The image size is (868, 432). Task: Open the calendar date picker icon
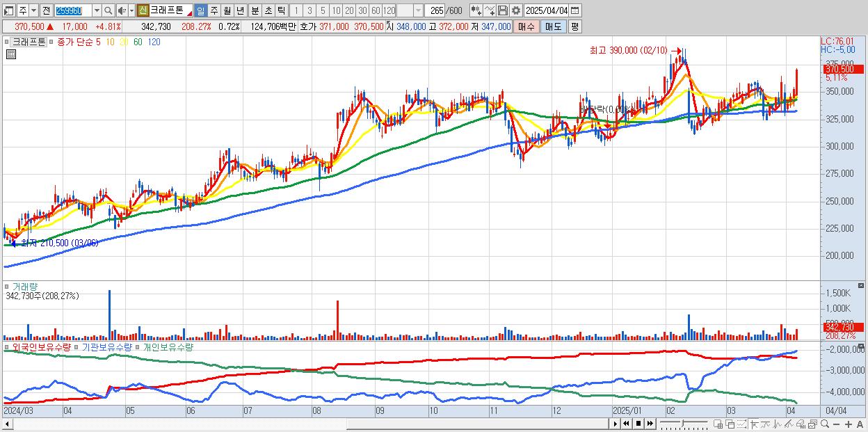click(x=574, y=10)
